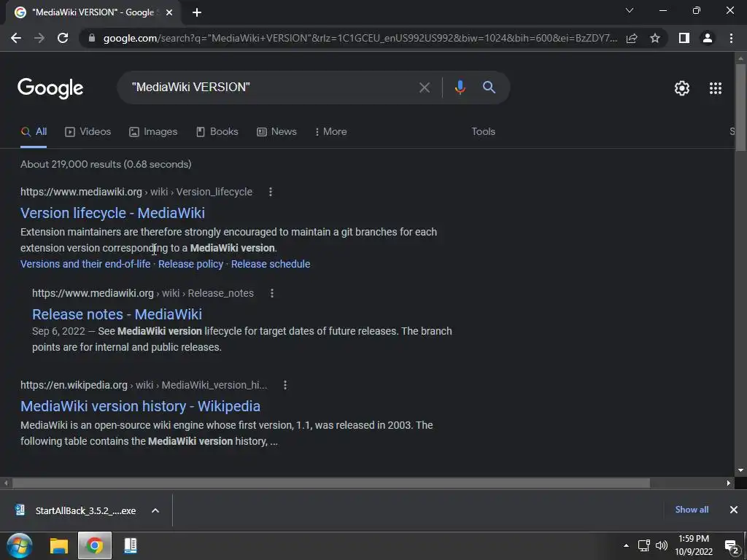Switch to the Images results tab

coord(153,132)
